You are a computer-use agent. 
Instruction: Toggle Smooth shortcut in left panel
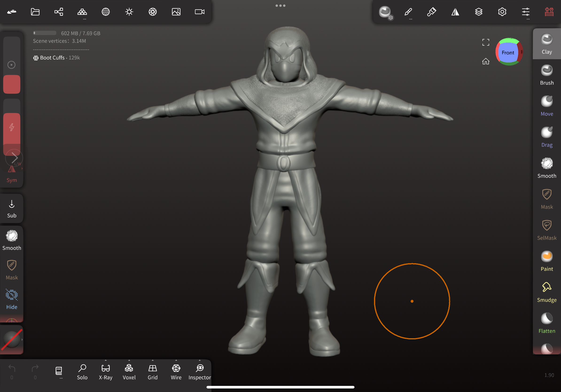pyautogui.click(x=12, y=240)
